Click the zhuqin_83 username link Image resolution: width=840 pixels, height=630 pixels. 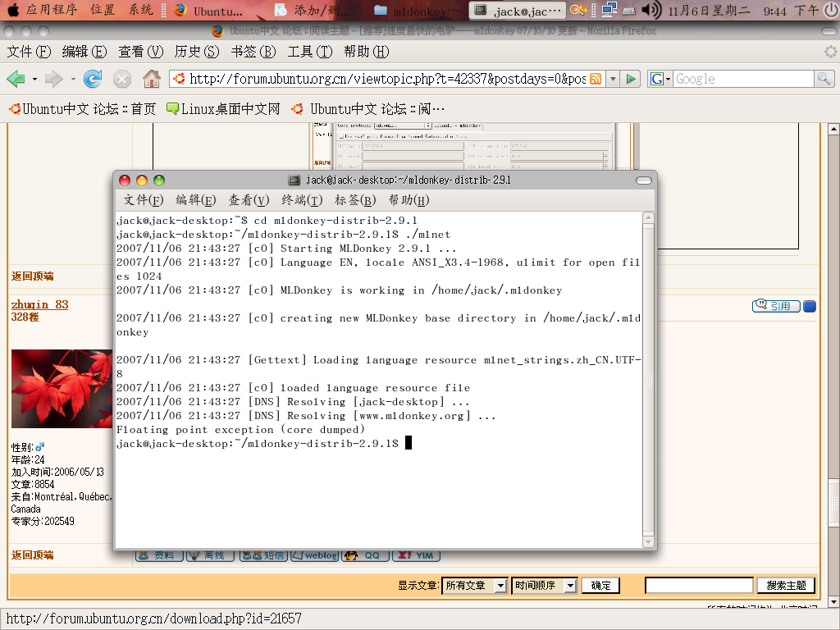[x=39, y=304]
